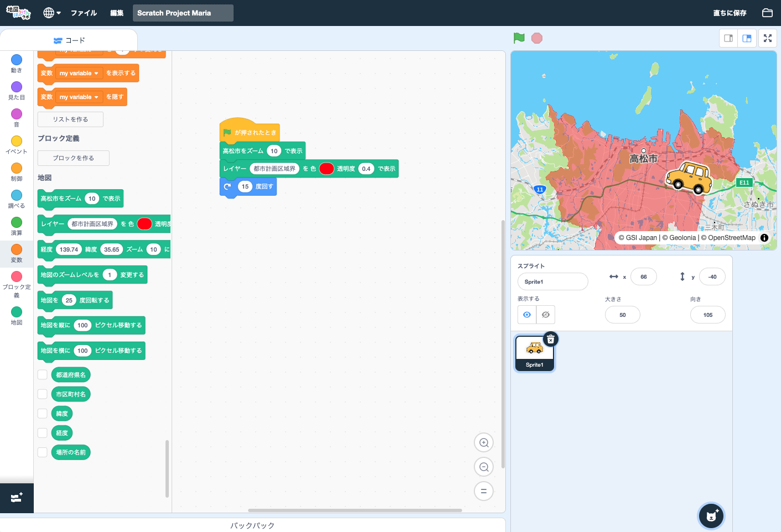
Task: Click the が押されたとき hat block
Action: pos(250,132)
